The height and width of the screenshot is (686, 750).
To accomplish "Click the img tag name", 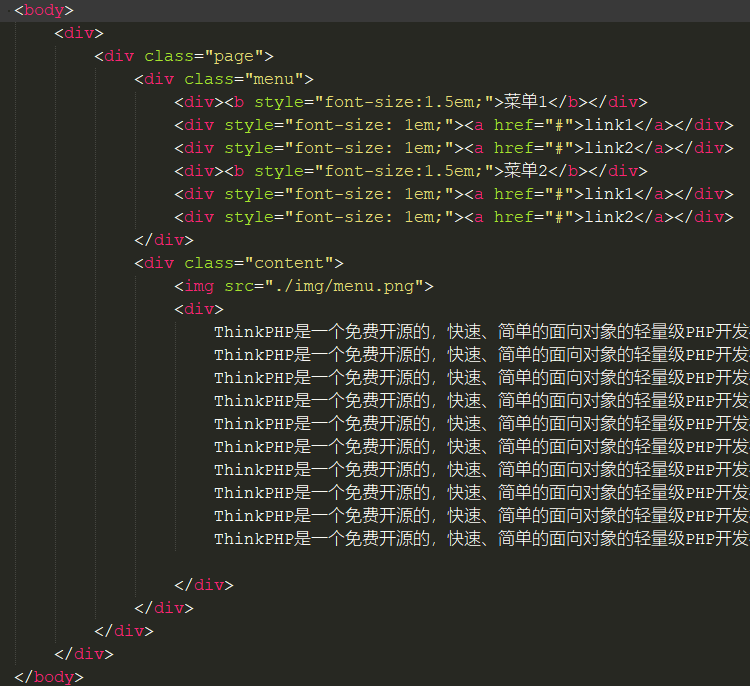I will click(199, 286).
